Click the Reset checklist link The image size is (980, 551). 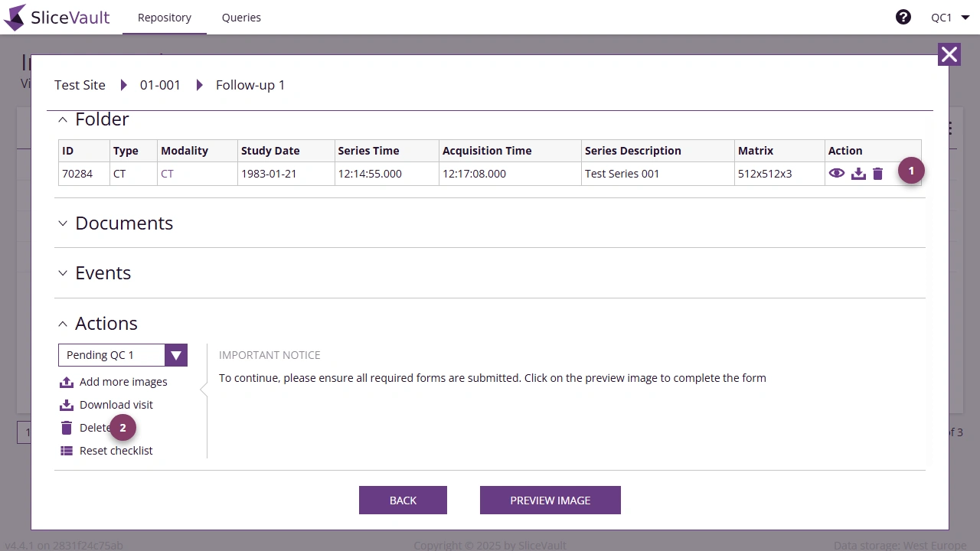116,451
